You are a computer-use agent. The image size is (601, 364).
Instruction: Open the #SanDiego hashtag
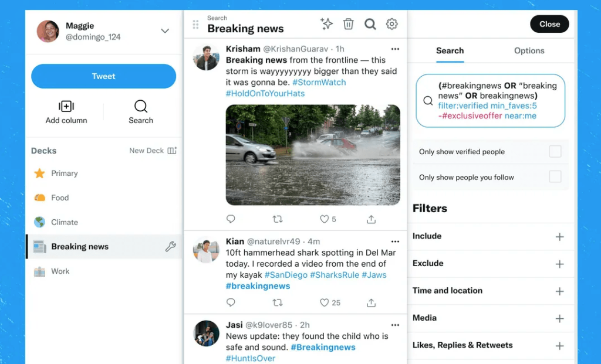click(286, 275)
